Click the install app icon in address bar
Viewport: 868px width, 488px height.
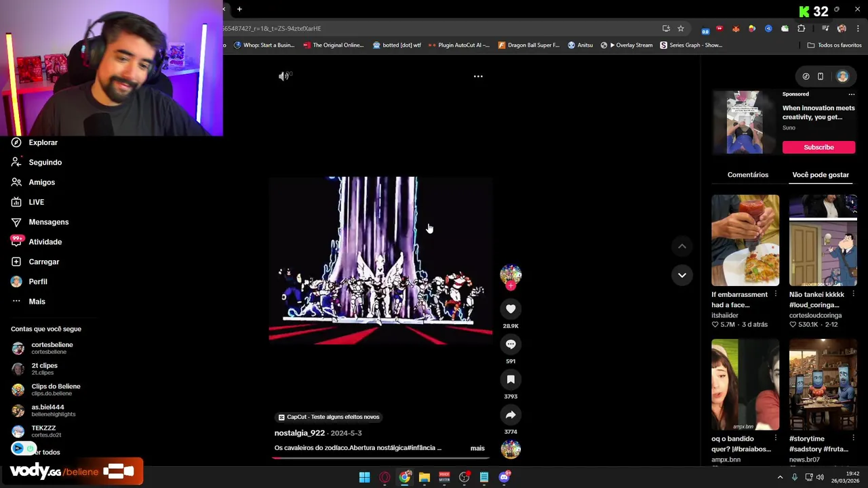tap(666, 28)
